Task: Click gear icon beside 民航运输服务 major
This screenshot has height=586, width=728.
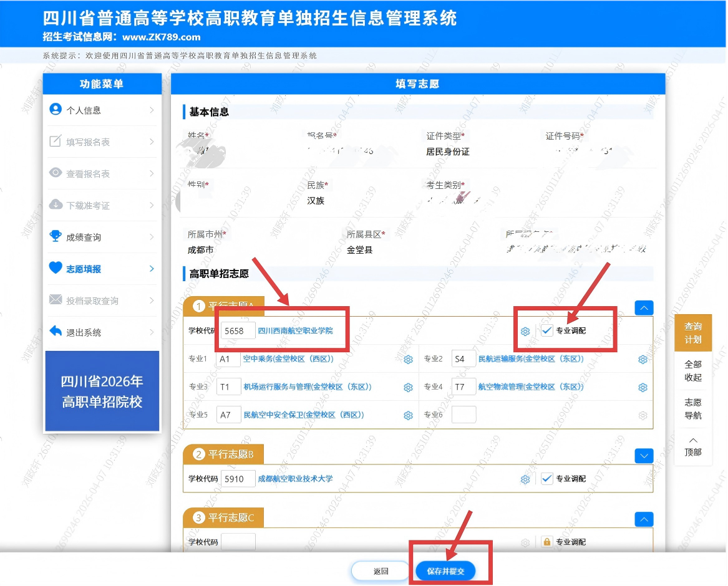Action: [643, 360]
